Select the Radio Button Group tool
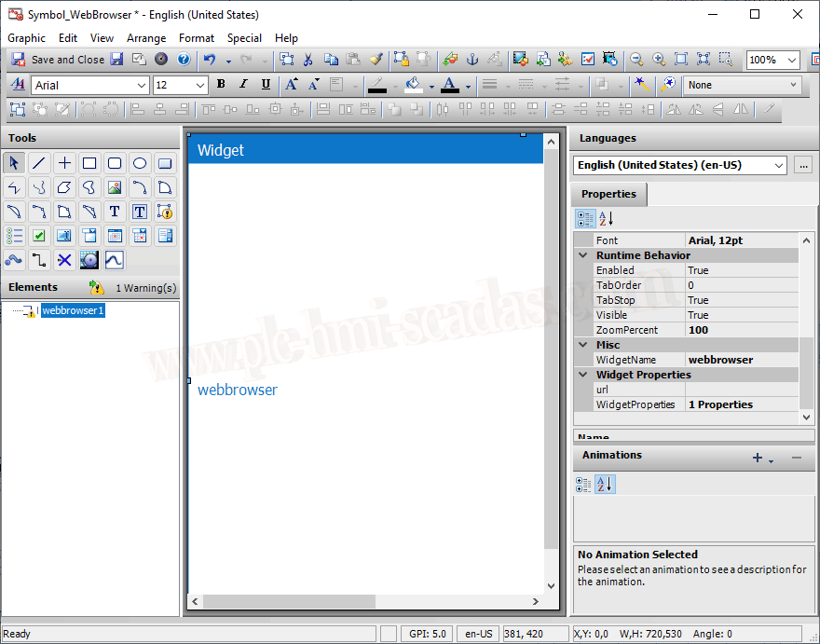Screen dimensions: 820x644 (x=14, y=236)
